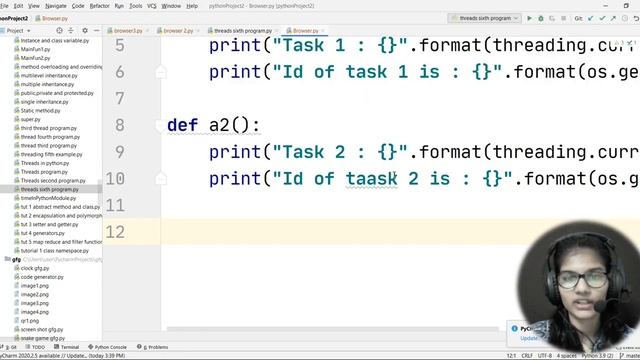Show Git history clock icon
This screenshot has width=640, height=360.
pyautogui.click(x=624, y=18)
